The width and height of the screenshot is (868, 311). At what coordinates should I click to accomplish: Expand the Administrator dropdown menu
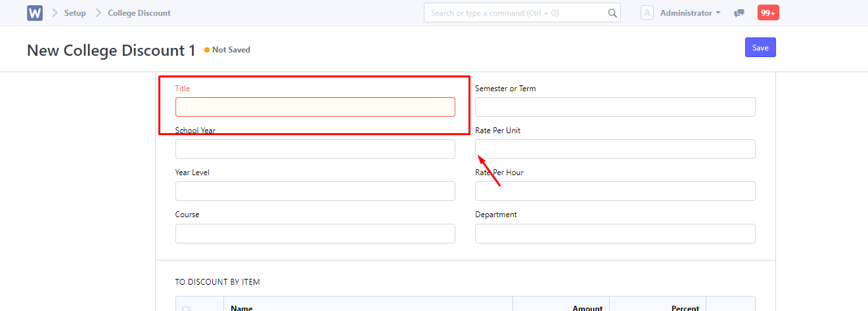(x=691, y=13)
